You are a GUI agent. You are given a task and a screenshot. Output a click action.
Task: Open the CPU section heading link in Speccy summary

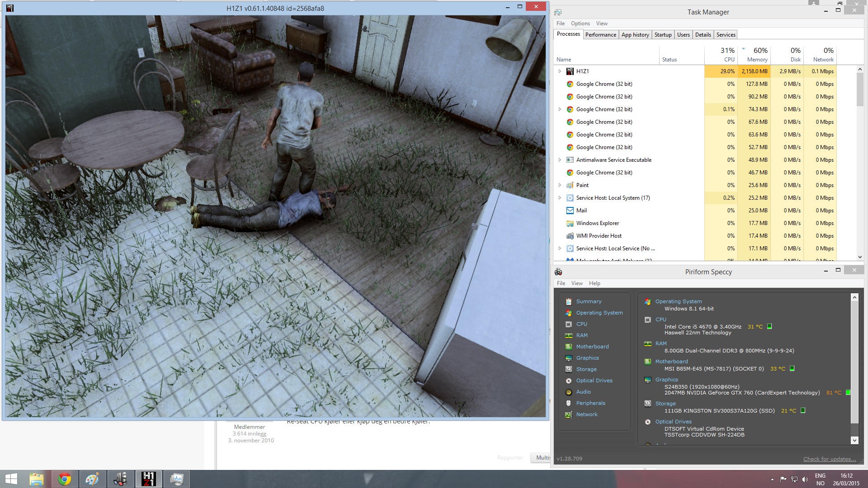[661, 319]
